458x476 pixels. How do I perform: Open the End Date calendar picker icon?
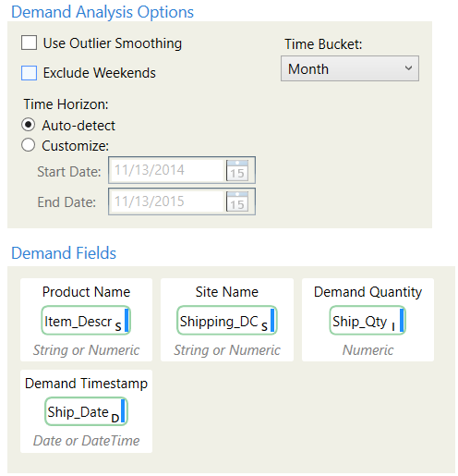(x=237, y=201)
